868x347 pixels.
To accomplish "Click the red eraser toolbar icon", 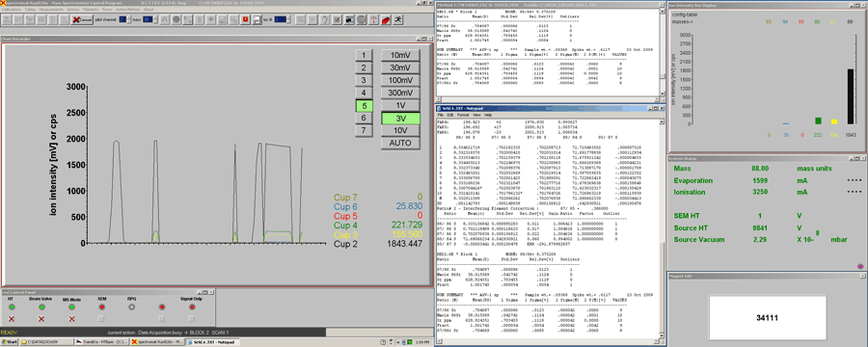I will [x=386, y=19].
